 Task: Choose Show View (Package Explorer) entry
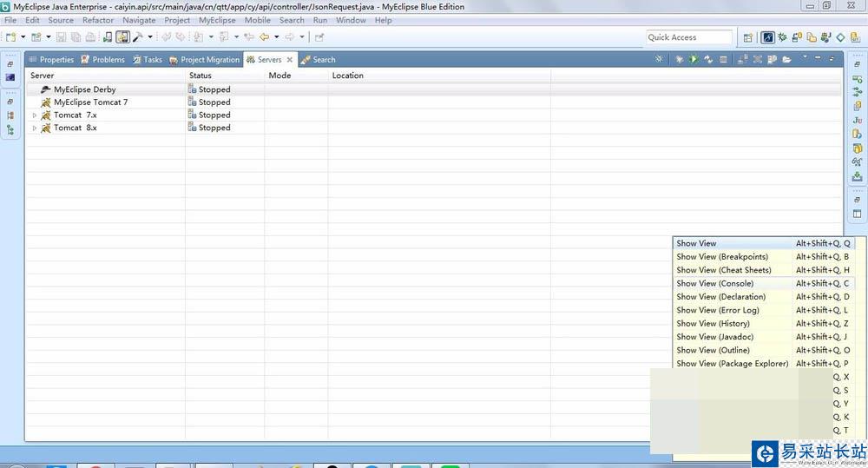click(x=763, y=363)
